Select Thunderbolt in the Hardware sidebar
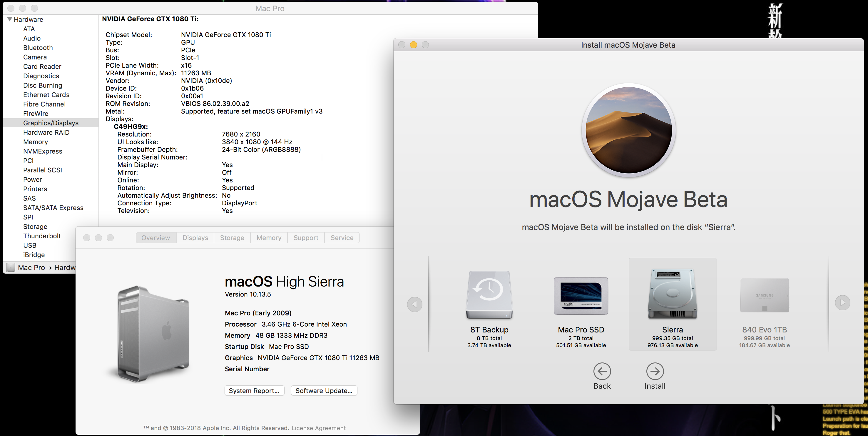 [x=42, y=236]
